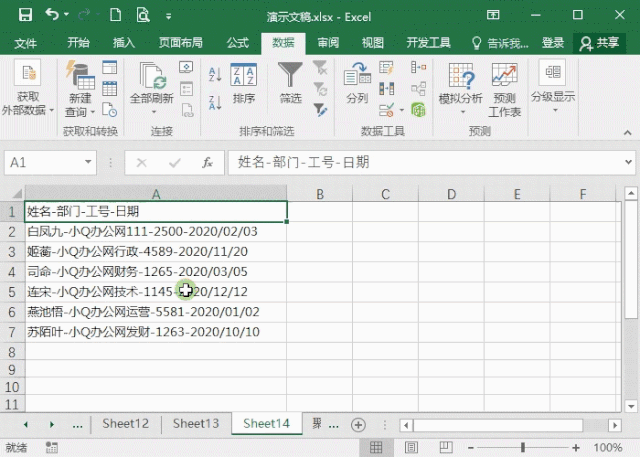Select all cells corner button
The image size is (640, 457).
click(17, 193)
